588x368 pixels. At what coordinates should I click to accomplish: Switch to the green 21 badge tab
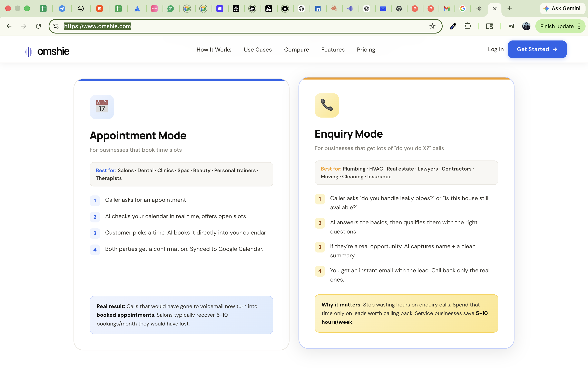(x=170, y=9)
